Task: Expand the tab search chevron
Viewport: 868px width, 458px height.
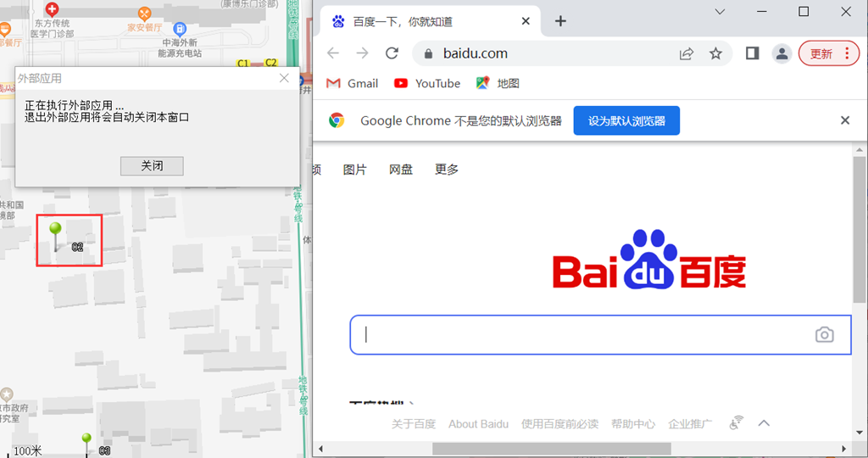Action: pyautogui.click(x=720, y=12)
